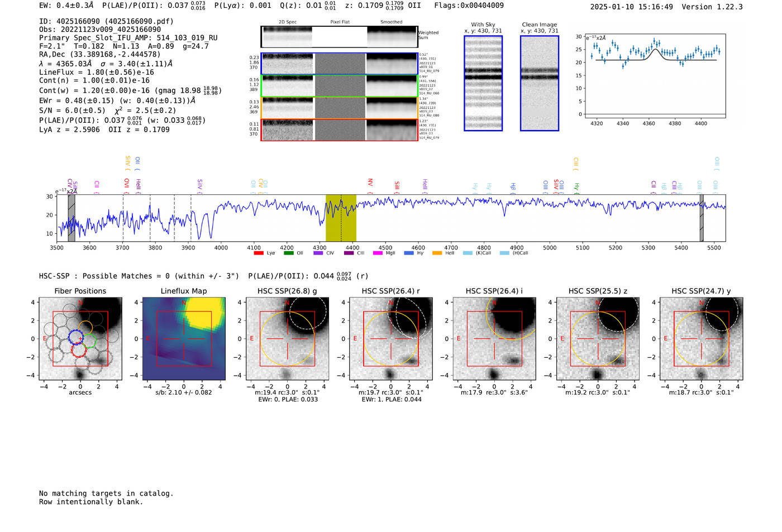Viewport: 782px width, 532px height.
Task: Click the hatched gray band near 5460
Action: [x=702, y=218]
